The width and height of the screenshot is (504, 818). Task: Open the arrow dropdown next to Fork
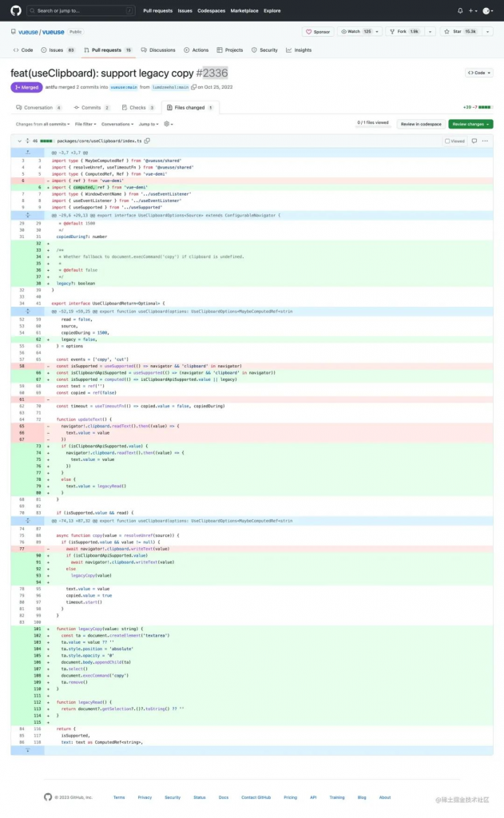430,32
